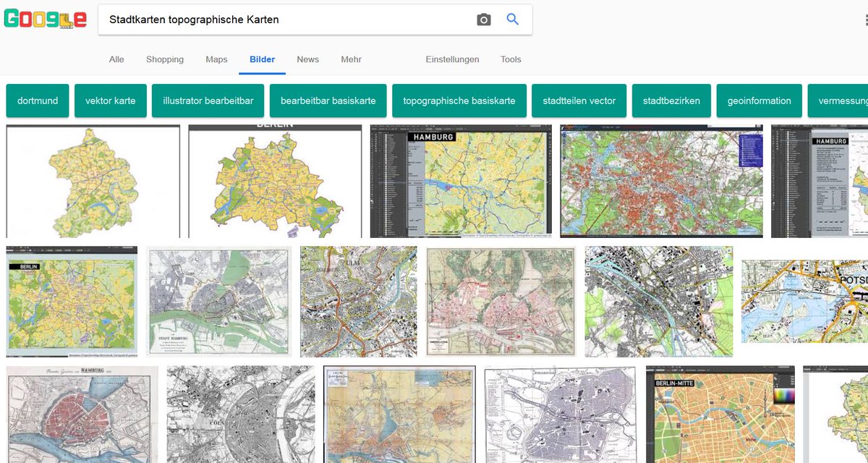
Task: Click the Google logo
Action: coord(45,19)
